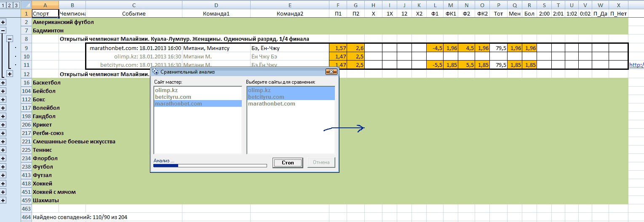Click the disabled Отмена button
The height and width of the screenshot is (222, 644).
pos(321,163)
